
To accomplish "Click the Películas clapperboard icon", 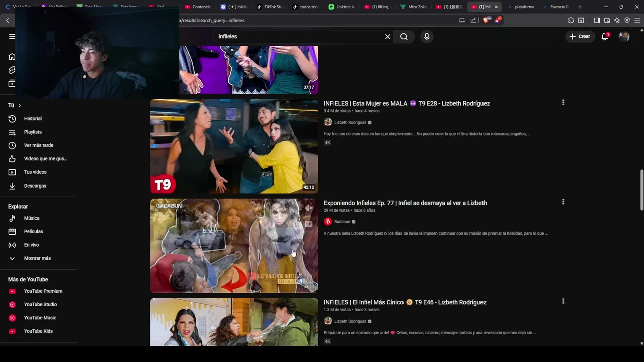I will pyautogui.click(x=12, y=232).
